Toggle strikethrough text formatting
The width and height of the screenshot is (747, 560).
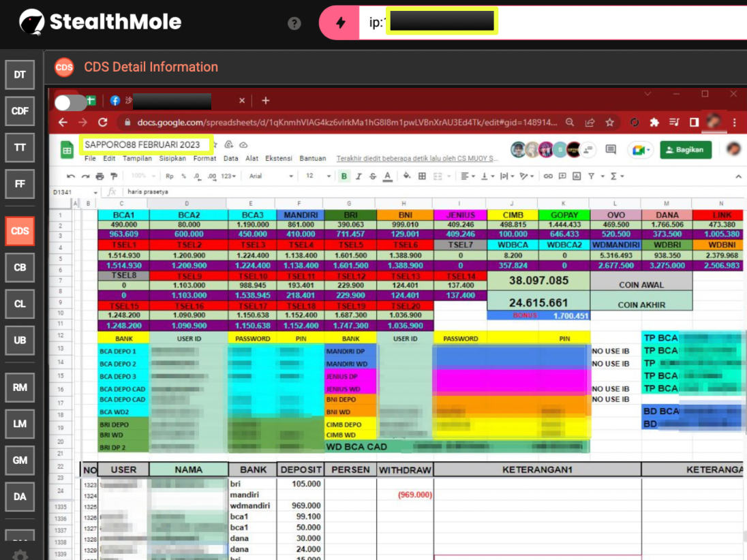[x=373, y=176]
